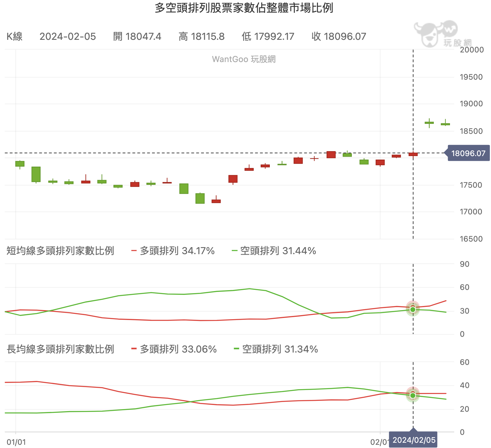
Task: Toggle 空頭排列 31.44% legend in short MA panel
Action: tap(274, 251)
